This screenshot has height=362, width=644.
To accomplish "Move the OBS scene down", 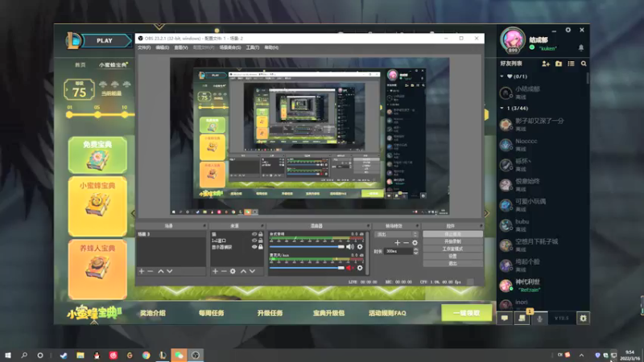I will [170, 271].
